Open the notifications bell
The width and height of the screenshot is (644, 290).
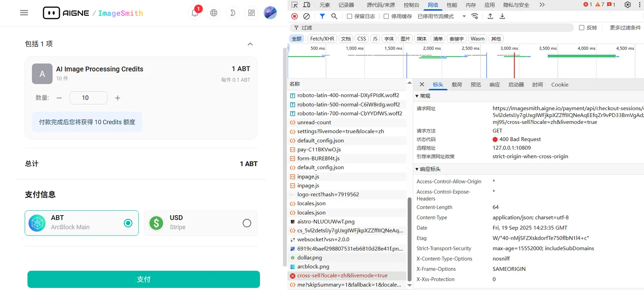tap(195, 13)
